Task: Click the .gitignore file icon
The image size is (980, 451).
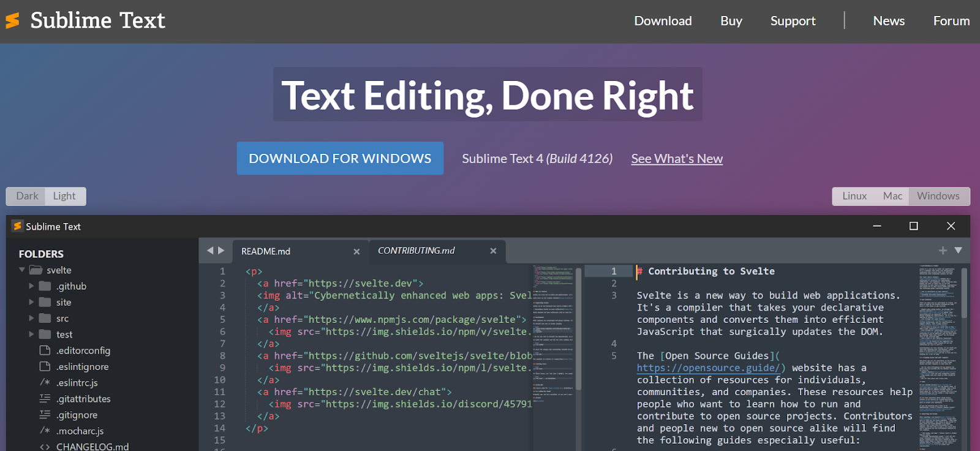Action: tap(45, 415)
